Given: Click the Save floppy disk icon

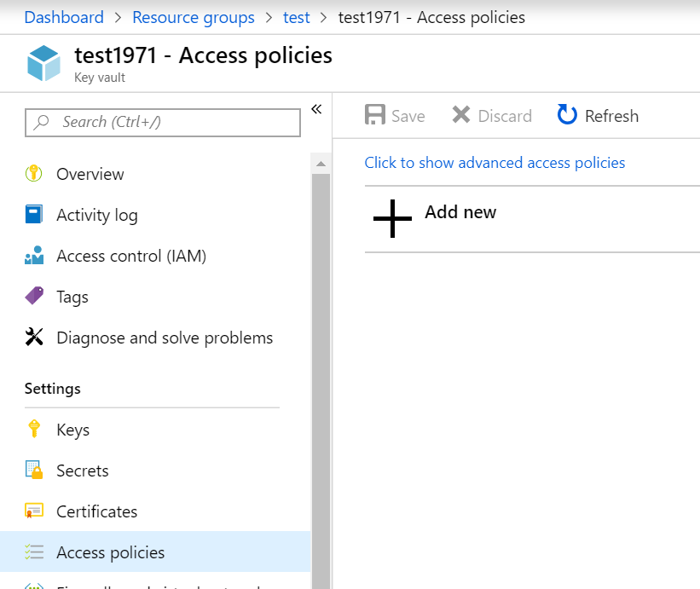Looking at the screenshot, I should (x=375, y=115).
